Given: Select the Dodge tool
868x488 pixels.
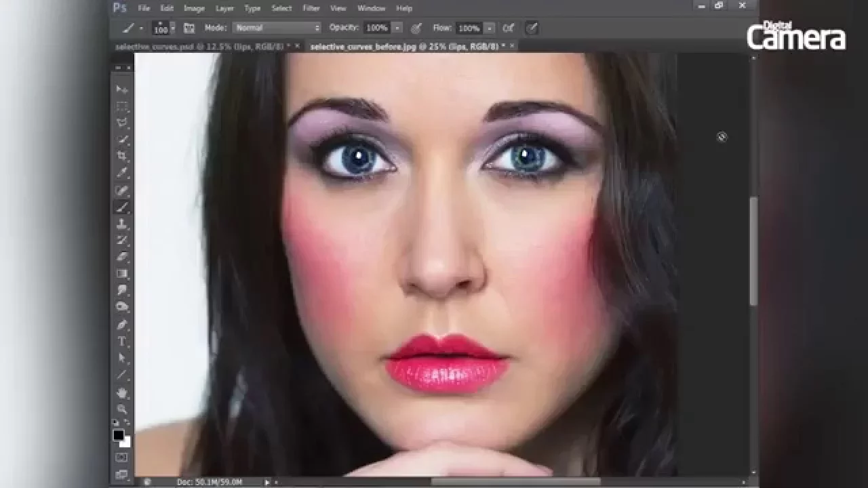Looking at the screenshot, I should point(122,306).
